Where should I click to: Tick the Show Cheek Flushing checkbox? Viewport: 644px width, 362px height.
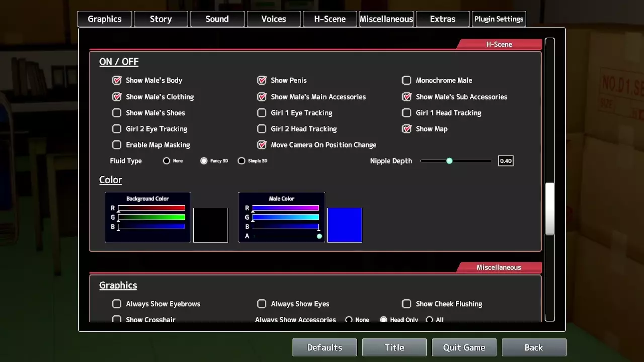(x=407, y=304)
